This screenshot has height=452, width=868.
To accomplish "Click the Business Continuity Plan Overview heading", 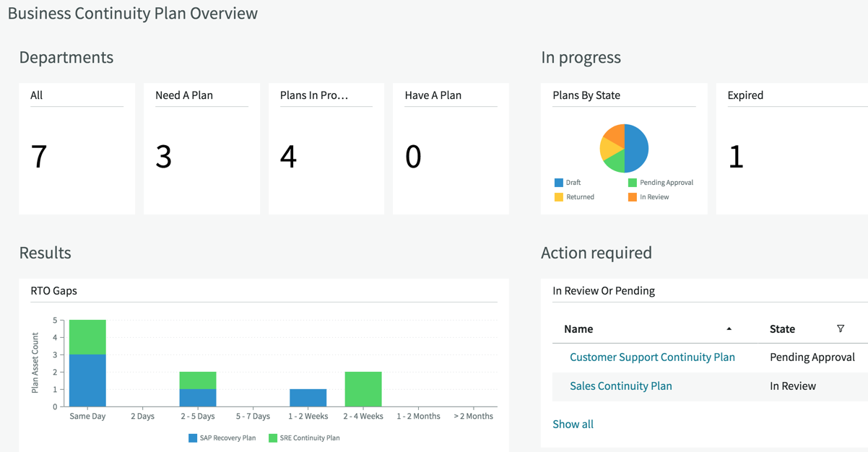I will click(x=132, y=13).
